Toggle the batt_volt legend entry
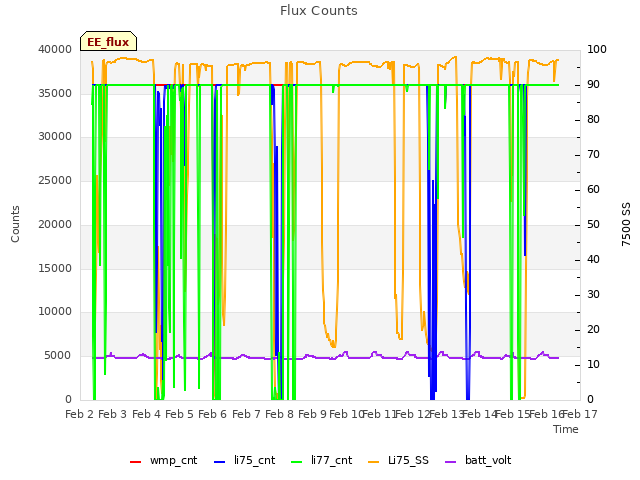The image size is (640, 480). click(478, 460)
